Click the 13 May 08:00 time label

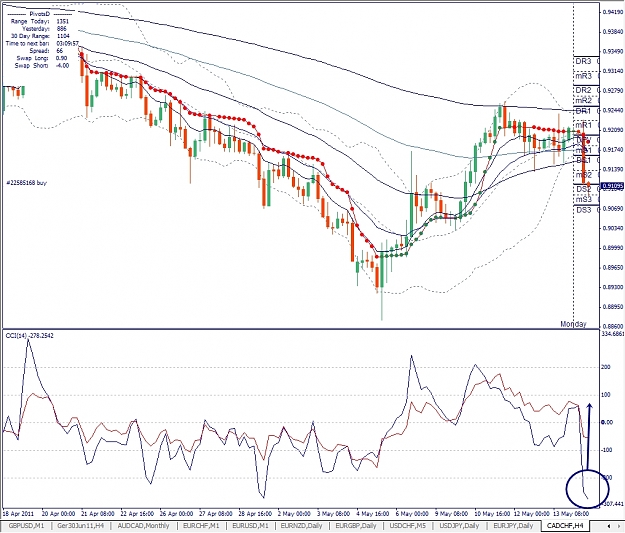pos(570,513)
